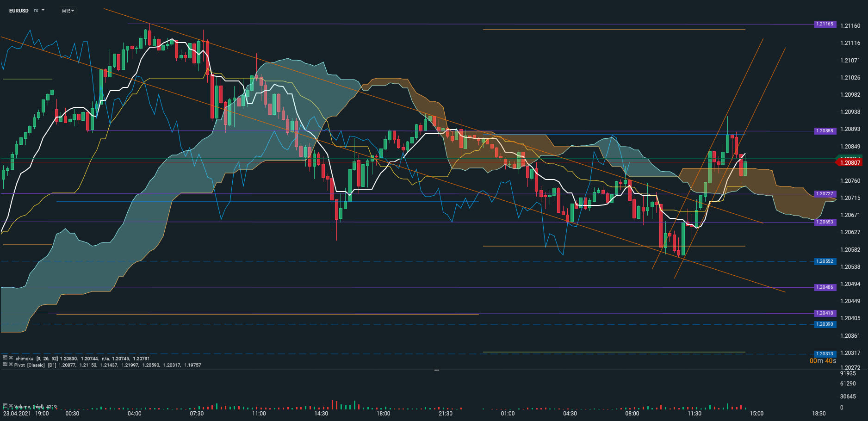The image size is (868, 421).
Task: Remove the Ichimoku indicator
Action: (11, 358)
